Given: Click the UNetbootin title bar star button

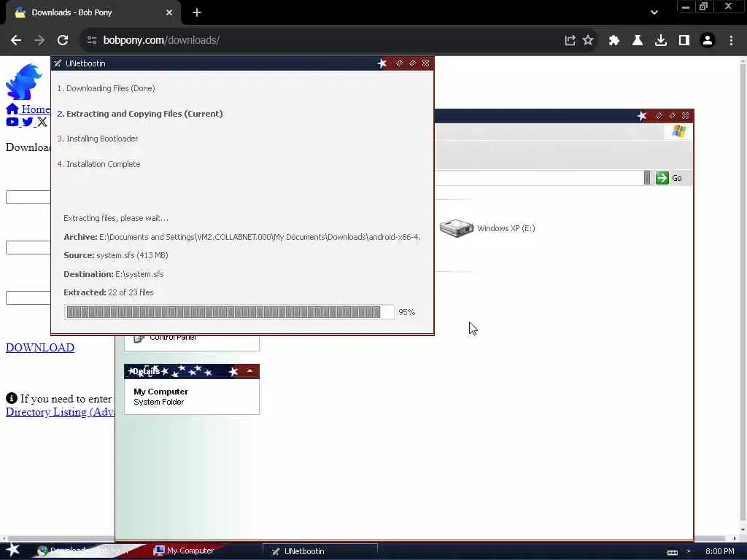Looking at the screenshot, I should tap(382, 63).
